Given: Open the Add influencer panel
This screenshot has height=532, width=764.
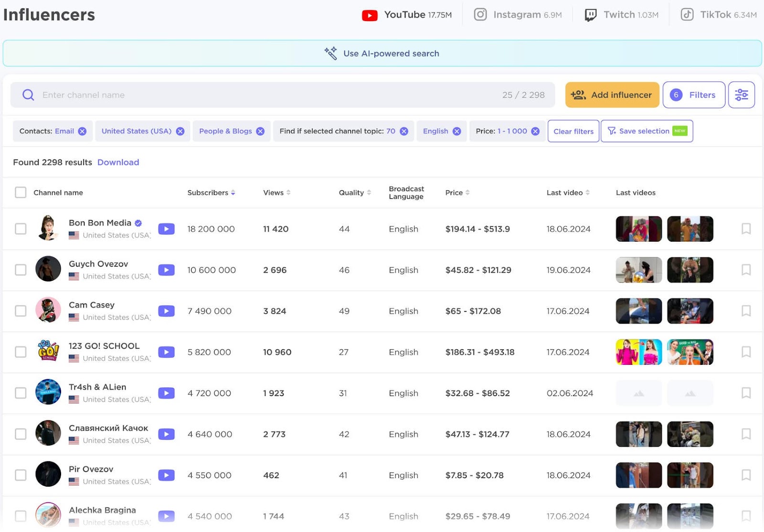Looking at the screenshot, I should (612, 95).
